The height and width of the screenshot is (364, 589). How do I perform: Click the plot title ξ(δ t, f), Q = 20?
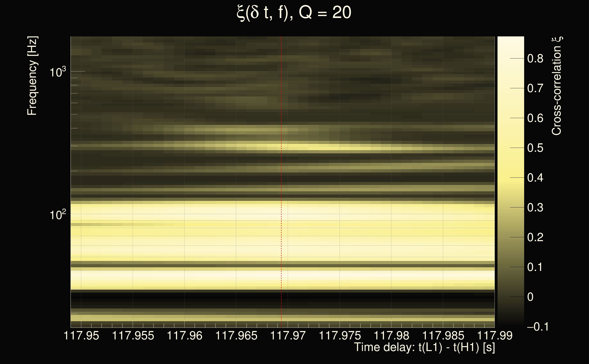tap(294, 13)
